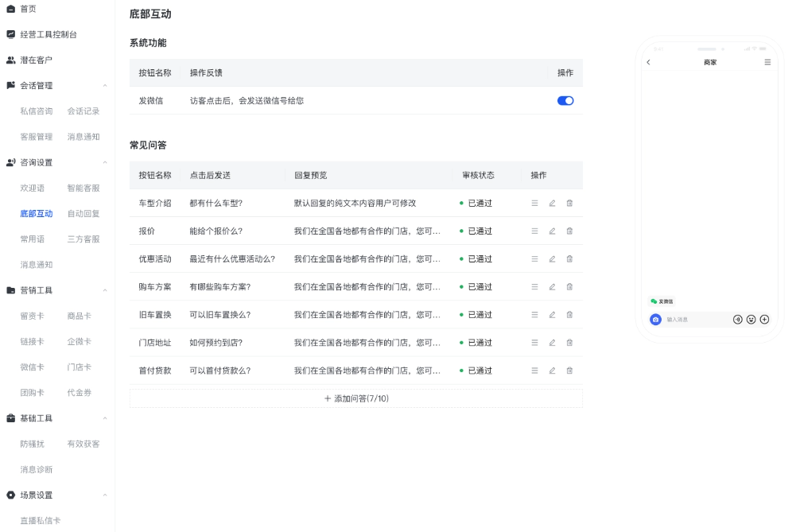Click the 添加问答(7/10) button
The height and width of the screenshot is (532, 796).
pyautogui.click(x=355, y=399)
